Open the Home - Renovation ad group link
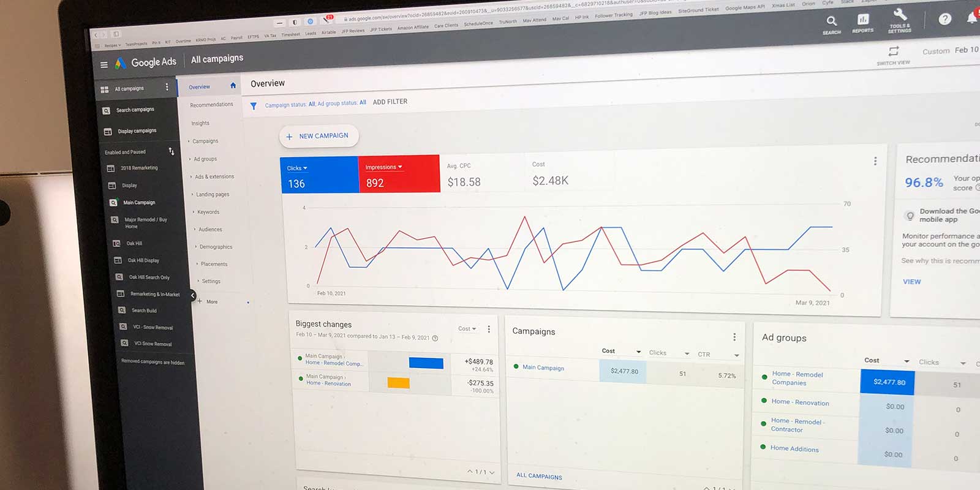 tap(801, 402)
